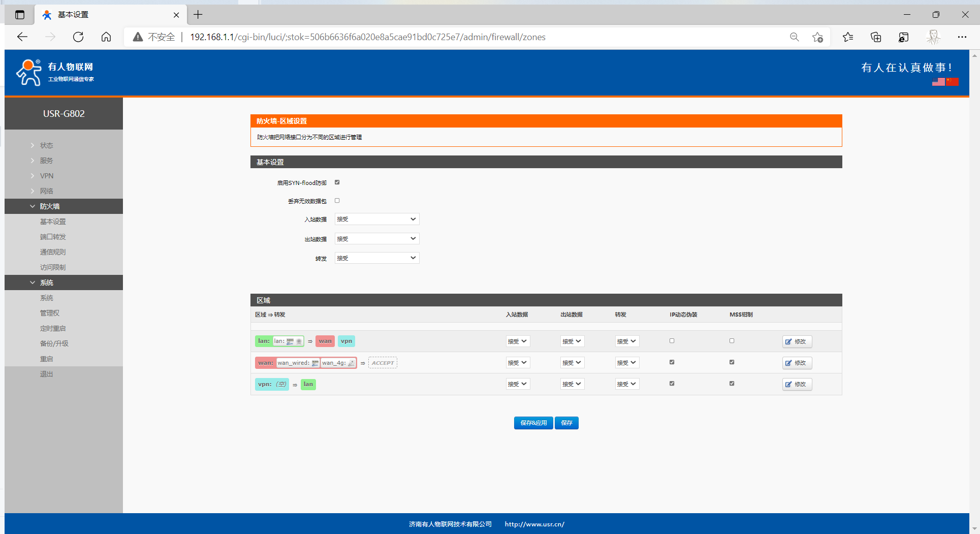
Task: Open browser collections icon
Action: click(x=876, y=37)
